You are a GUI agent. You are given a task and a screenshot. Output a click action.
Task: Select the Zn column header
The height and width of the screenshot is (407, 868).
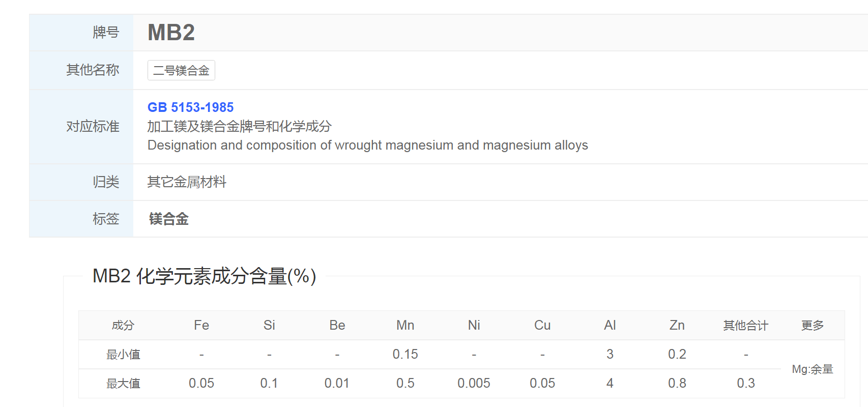[677, 326]
